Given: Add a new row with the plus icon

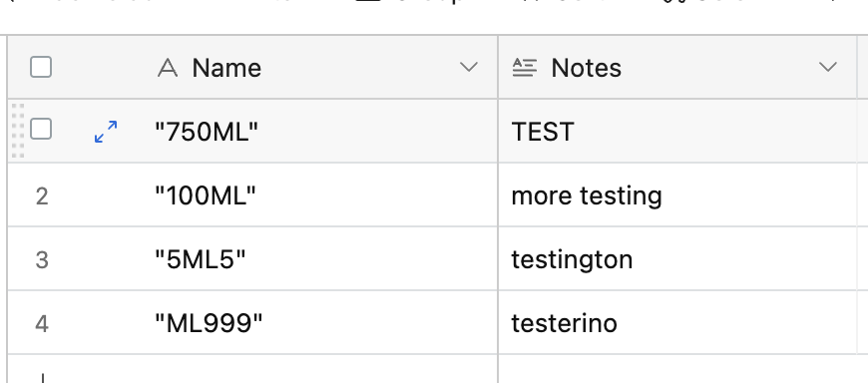Looking at the screenshot, I should 42,379.
